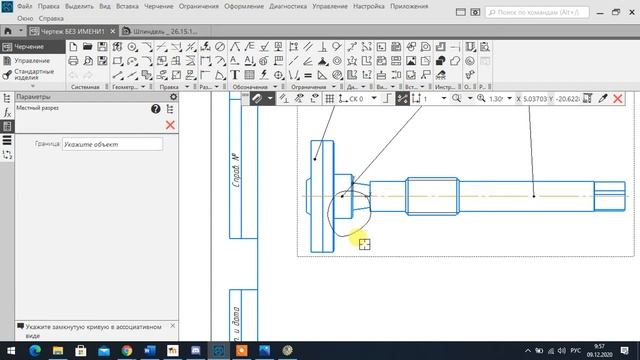Dismiss the hint message at panel bottom
The image size is (640, 360).
coord(173,326)
